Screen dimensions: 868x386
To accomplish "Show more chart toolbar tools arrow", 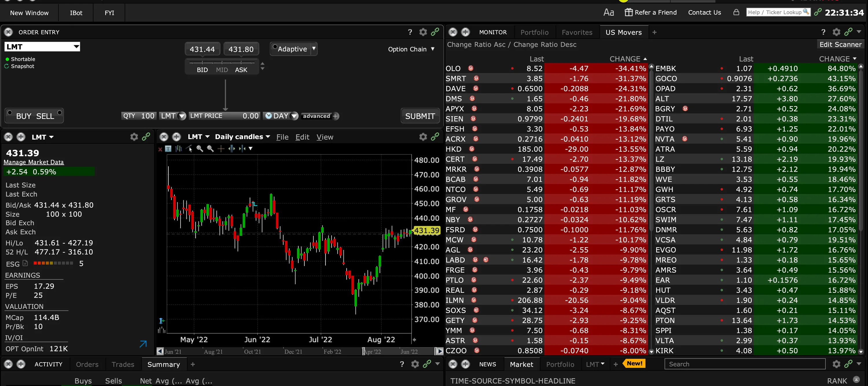I will pyautogui.click(x=250, y=149).
